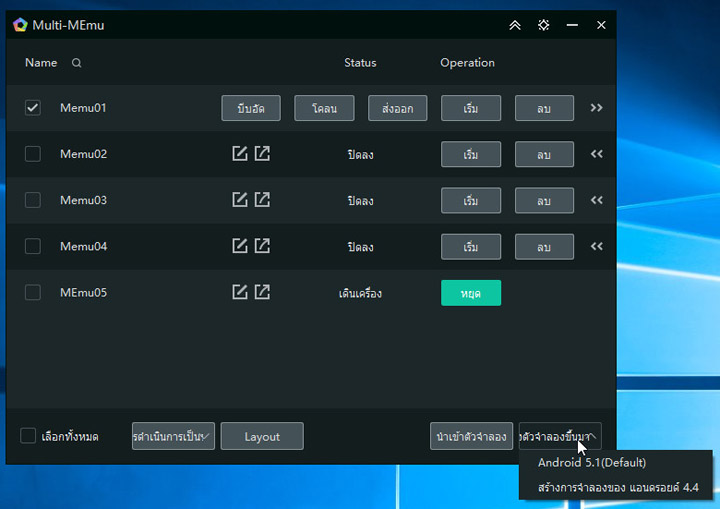Select the Memu01 name text

click(x=83, y=108)
